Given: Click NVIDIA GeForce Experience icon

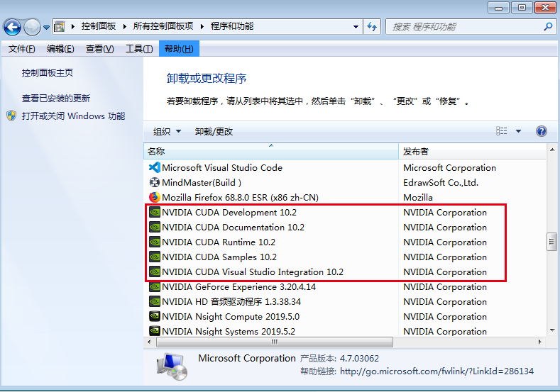Looking at the screenshot, I should tap(154, 287).
